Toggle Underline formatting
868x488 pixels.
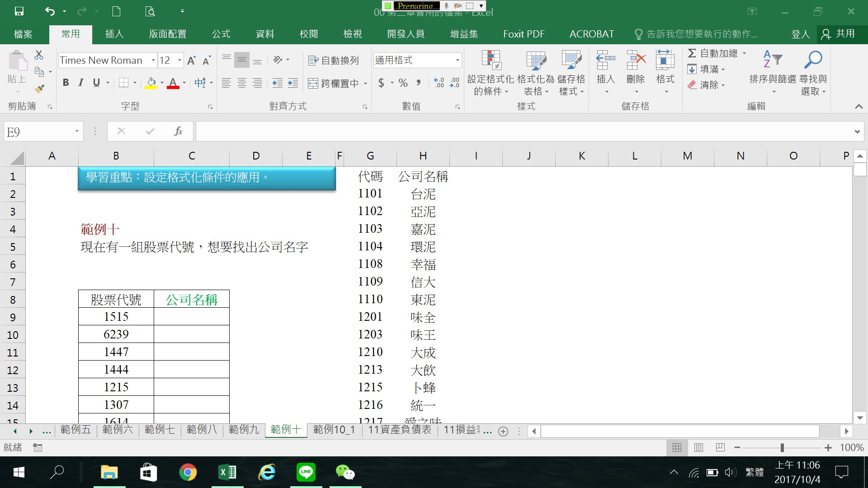tap(96, 83)
